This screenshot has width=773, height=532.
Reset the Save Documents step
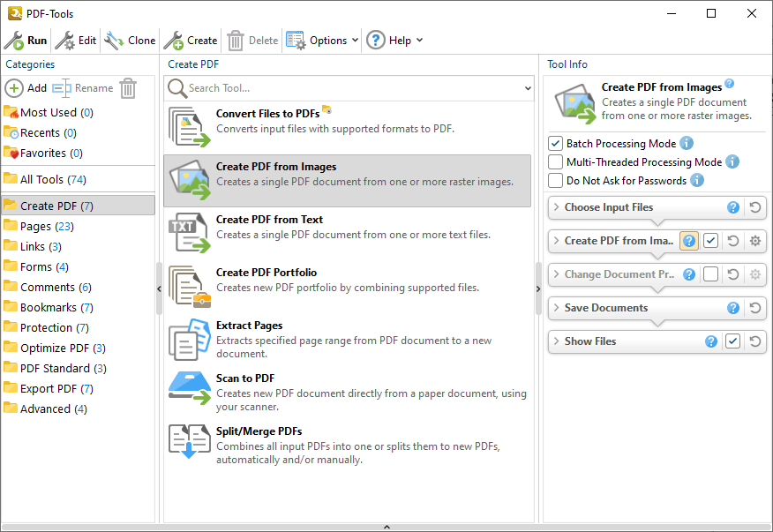[x=754, y=308]
